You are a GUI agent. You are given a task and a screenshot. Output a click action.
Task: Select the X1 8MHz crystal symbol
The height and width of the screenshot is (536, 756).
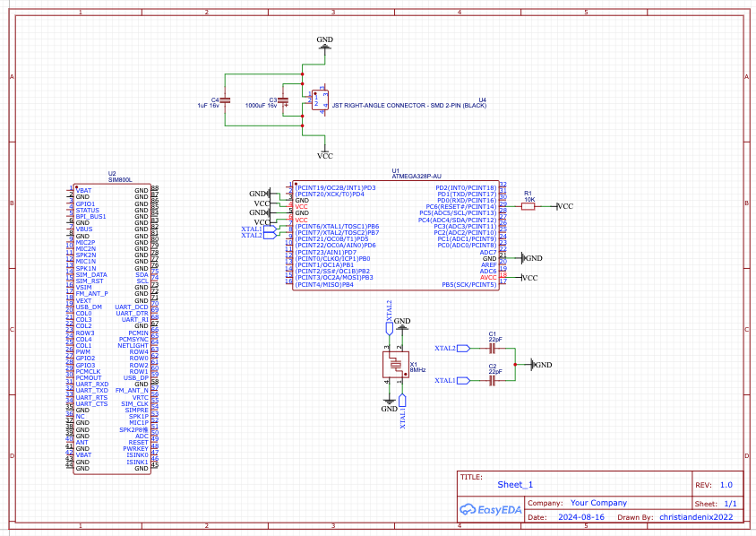[x=396, y=364]
